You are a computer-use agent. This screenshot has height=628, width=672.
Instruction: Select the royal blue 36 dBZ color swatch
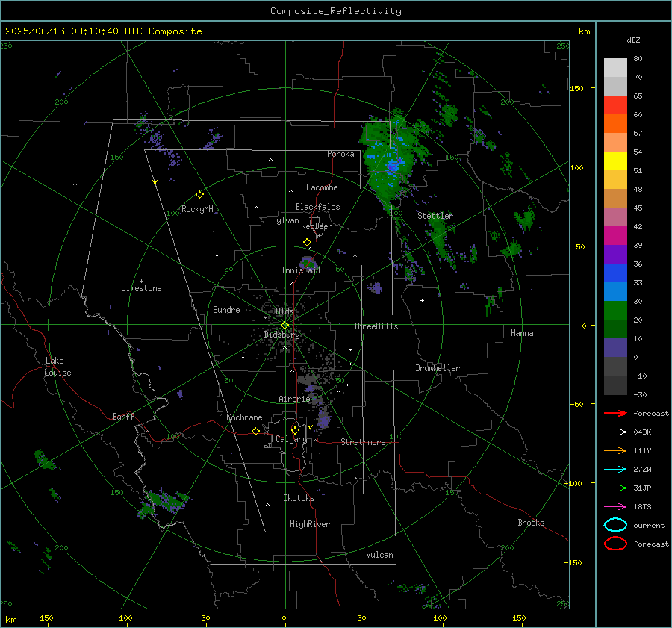tap(615, 273)
